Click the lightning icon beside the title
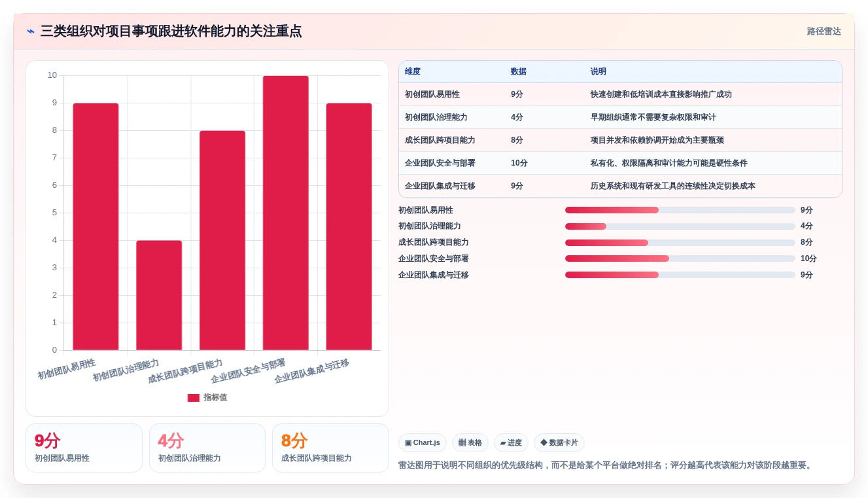The height and width of the screenshot is (498, 868). point(31,31)
